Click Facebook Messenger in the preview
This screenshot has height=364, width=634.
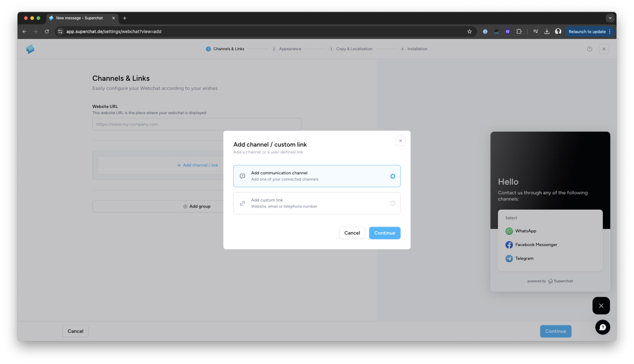[536, 245]
